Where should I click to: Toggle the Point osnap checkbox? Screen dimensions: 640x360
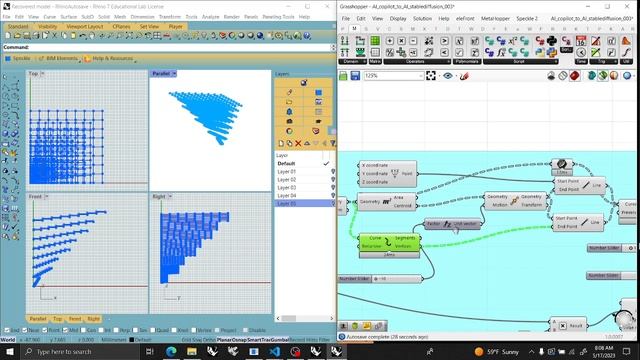tap(44, 330)
